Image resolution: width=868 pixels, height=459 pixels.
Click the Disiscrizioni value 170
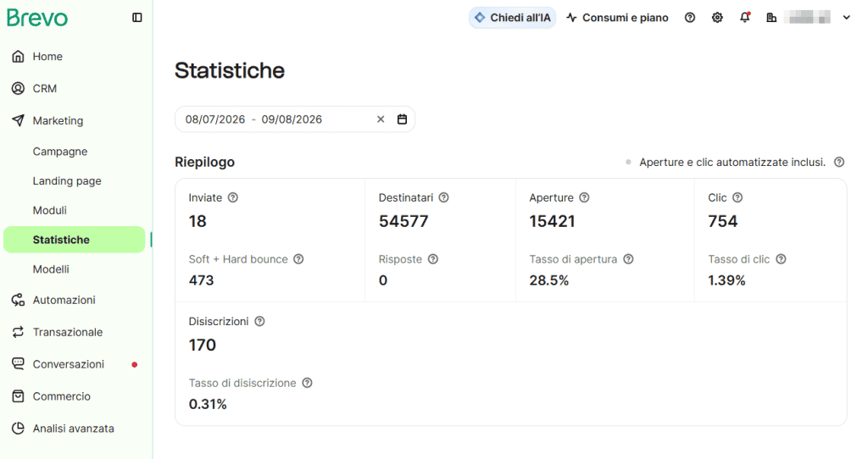click(x=202, y=345)
